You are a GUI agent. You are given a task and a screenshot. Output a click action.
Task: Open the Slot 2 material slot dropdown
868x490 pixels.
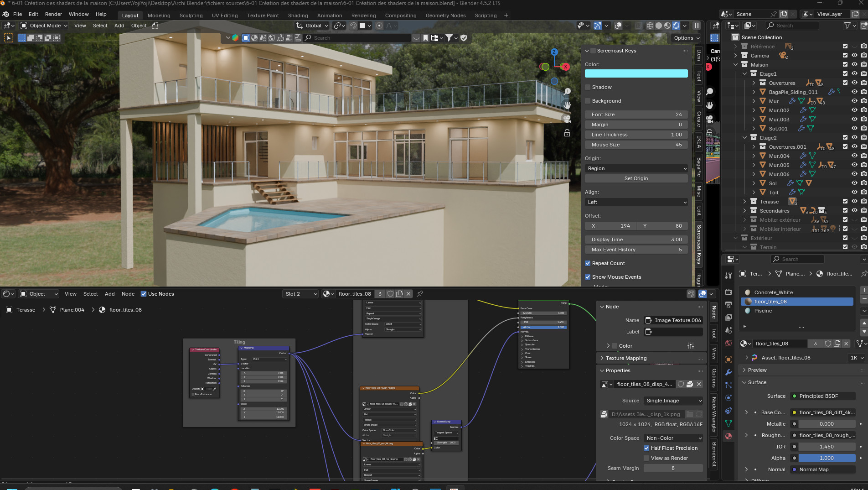point(300,294)
